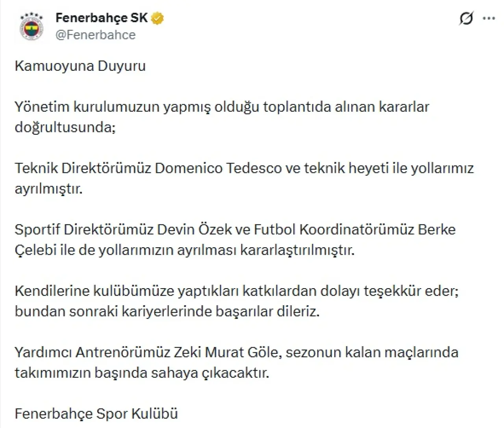Click the 'Teknik Direktörümüz' text

pyautogui.click(x=83, y=168)
